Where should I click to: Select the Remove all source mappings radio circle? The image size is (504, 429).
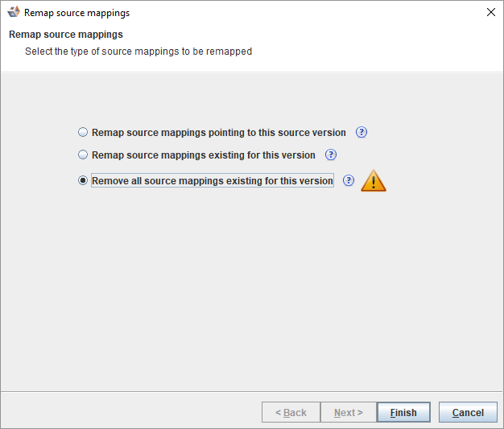pos(83,181)
